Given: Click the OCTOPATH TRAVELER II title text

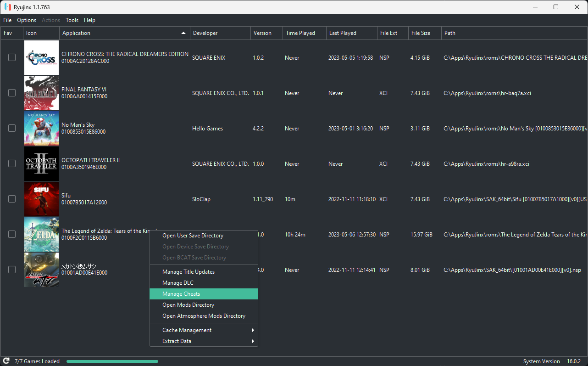Looking at the screenshot, I should (x=90, y=160).
